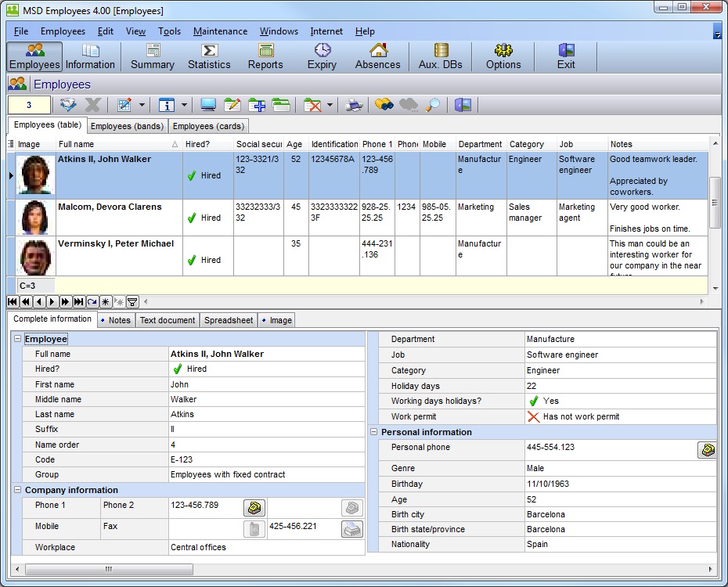
Task: Open the Statistics section in main toolbar
Action: [209, 57]
